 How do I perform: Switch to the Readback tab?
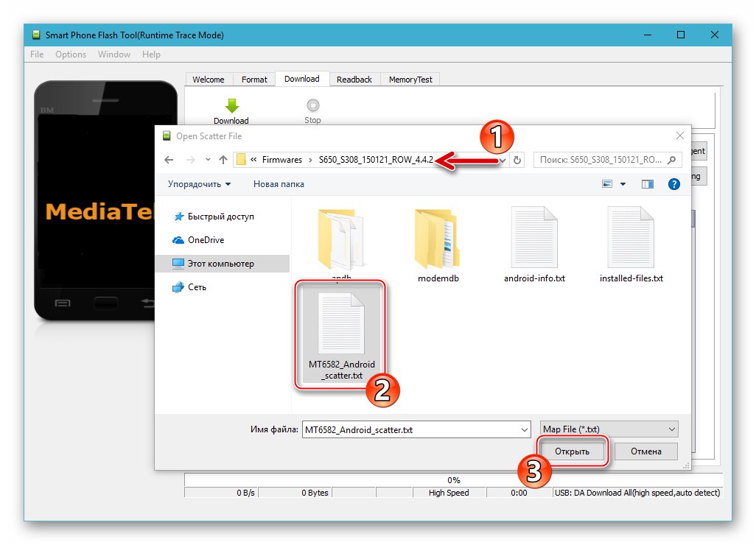(x=354, y=80)
